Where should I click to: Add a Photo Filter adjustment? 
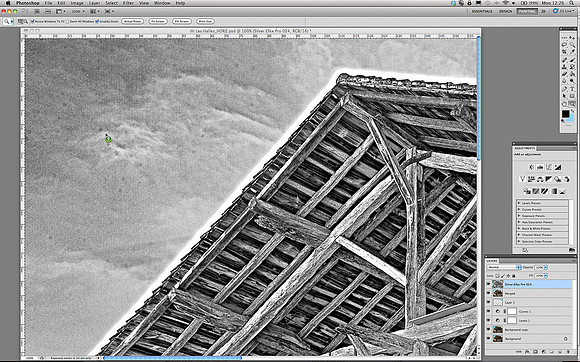click(x=557, y=179)
